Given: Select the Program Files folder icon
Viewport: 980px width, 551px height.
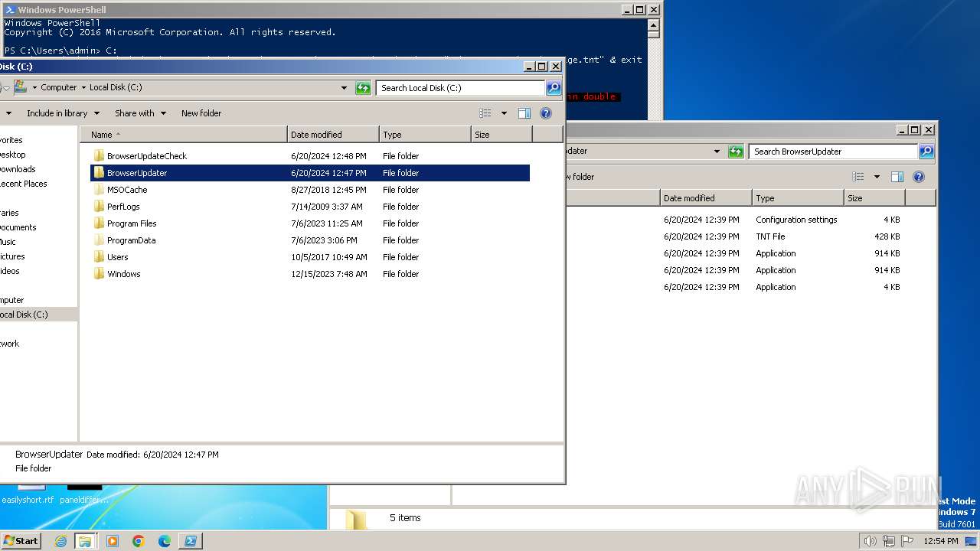Looking at the screenshot, I should click(98, 223).
